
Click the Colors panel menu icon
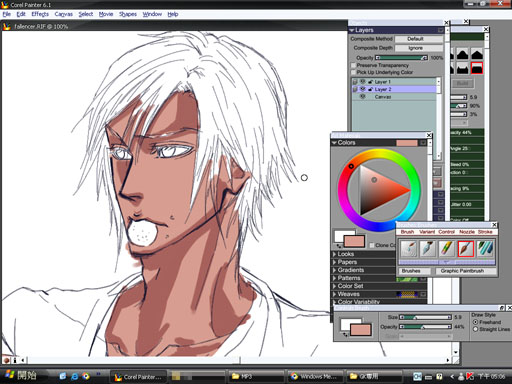(423, 143)
